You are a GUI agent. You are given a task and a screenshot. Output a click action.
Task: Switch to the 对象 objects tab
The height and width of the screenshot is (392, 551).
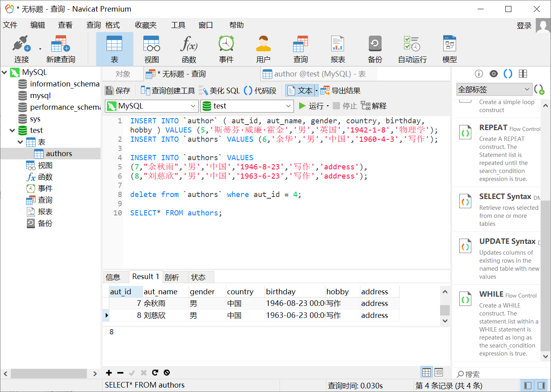point(123,74)
